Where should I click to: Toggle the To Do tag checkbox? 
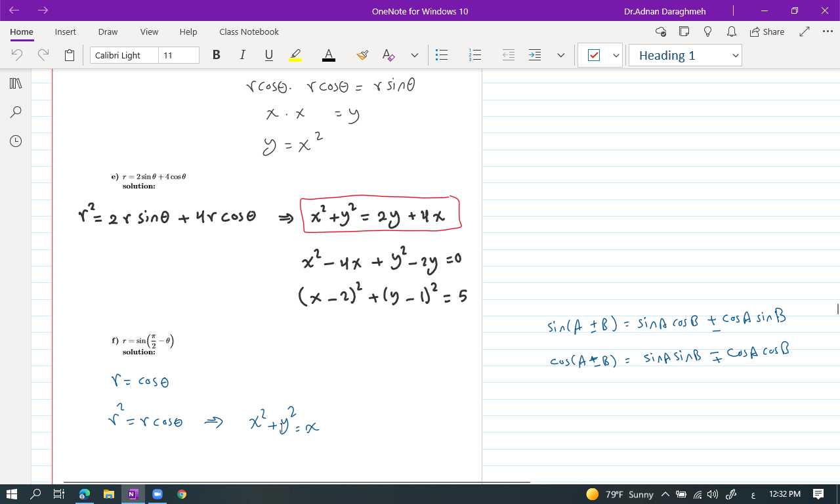coord(594,56)
